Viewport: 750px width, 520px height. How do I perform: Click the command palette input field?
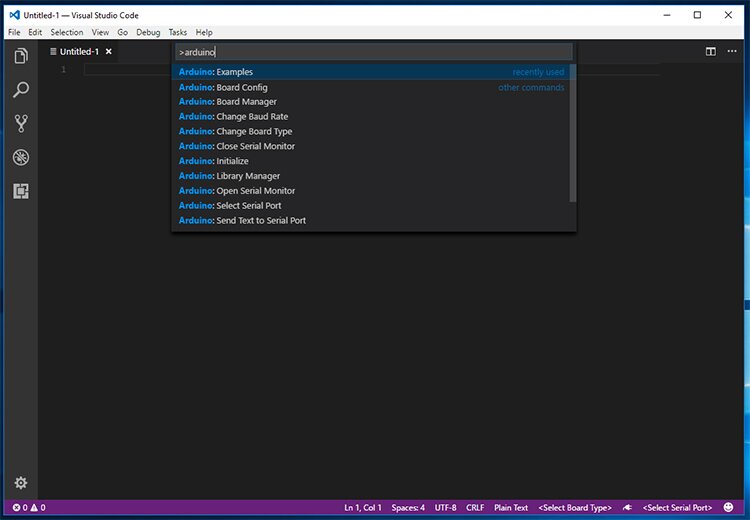click(x=374, y=52)
